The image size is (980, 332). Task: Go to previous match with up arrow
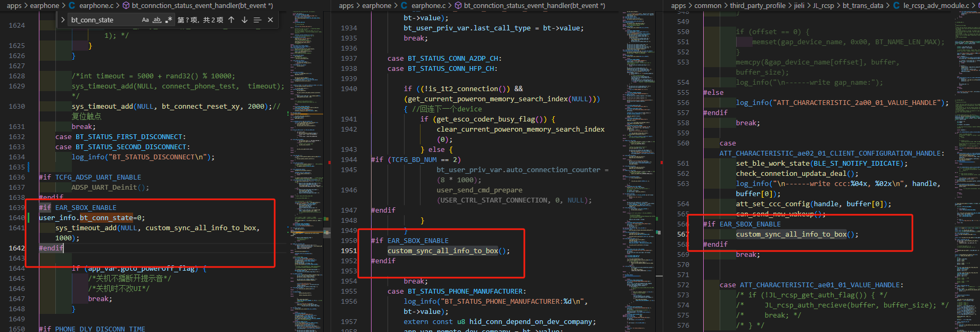[232, 20]
